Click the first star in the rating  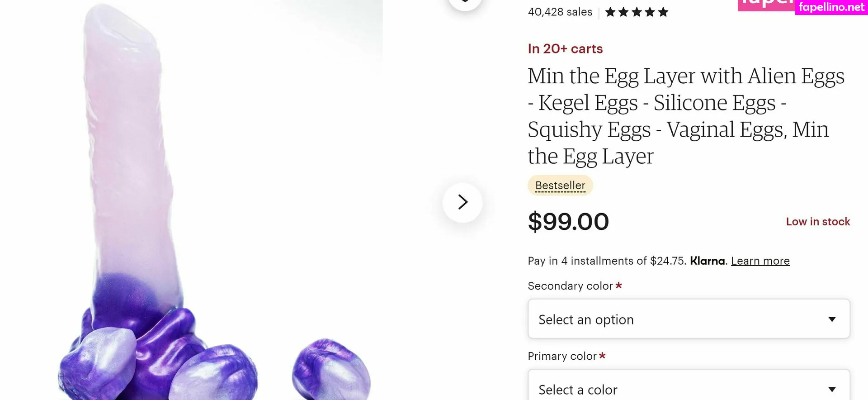click(610, 12)
